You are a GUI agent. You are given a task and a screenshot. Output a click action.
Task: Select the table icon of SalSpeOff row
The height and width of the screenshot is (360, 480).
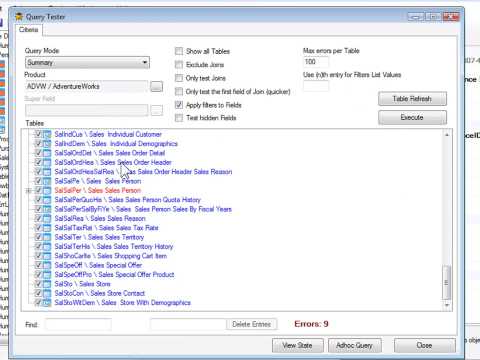(48, 265)
